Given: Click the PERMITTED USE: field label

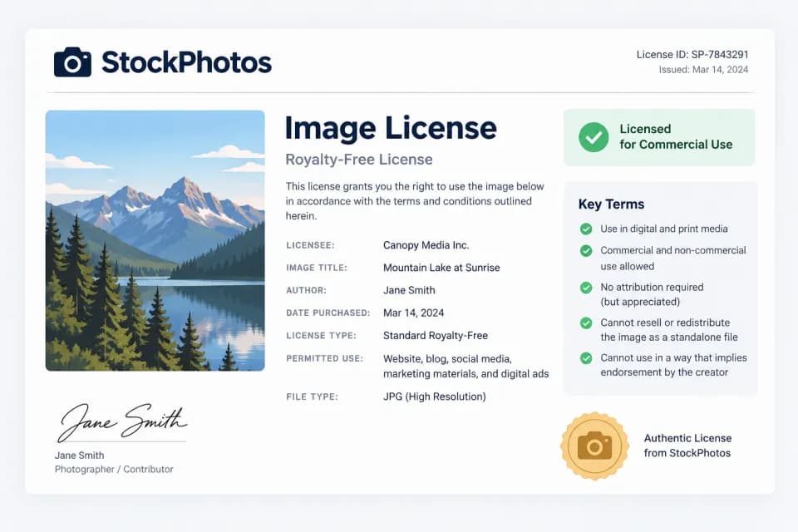Looking at the screenshot, I should click(x=325, y=358).
